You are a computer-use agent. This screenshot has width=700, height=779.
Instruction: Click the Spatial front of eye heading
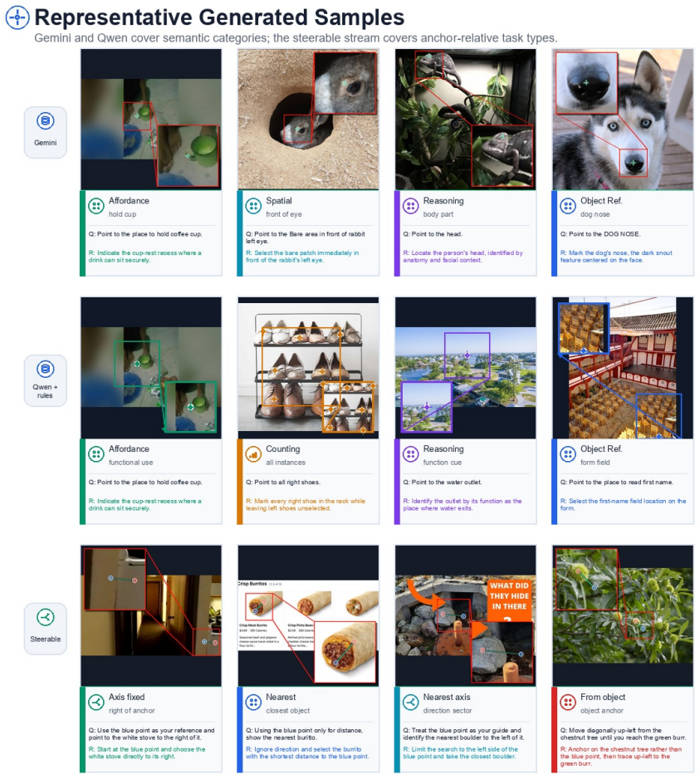point(279,201)
